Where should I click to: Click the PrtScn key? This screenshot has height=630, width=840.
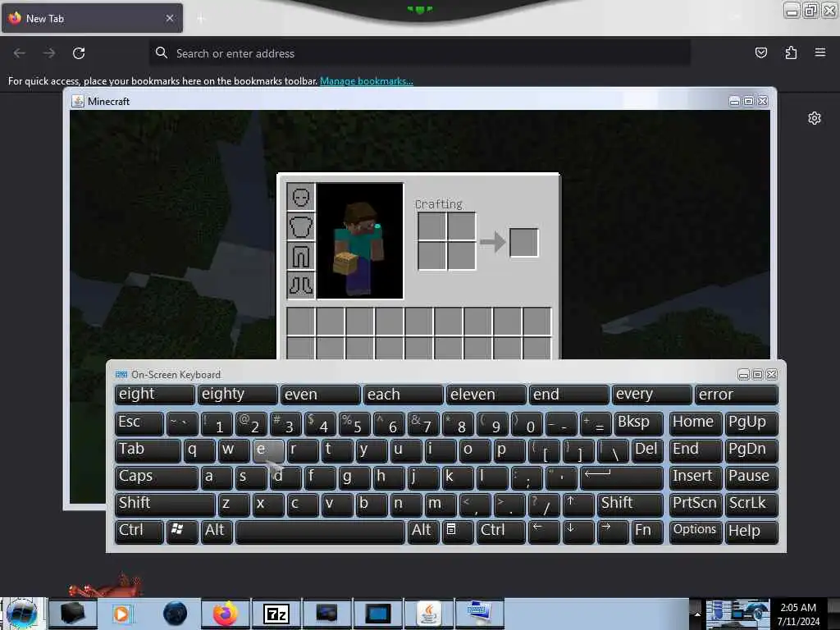[696, 504]
